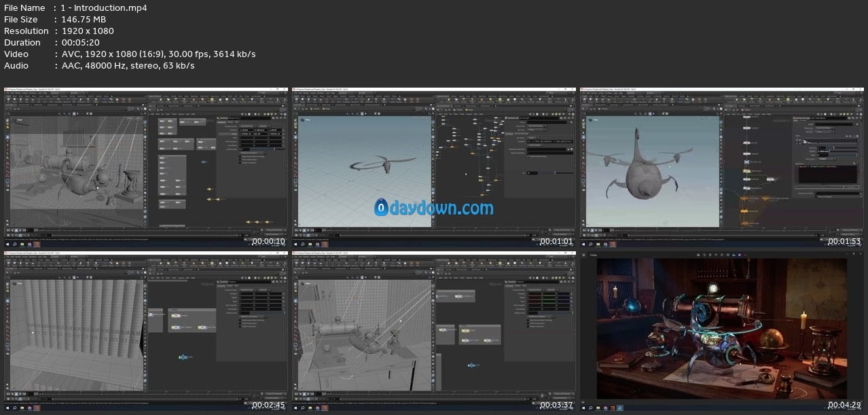
Task: Click Windows Start icon in the 00:00:10 frame
Action: tap(7, 243)
